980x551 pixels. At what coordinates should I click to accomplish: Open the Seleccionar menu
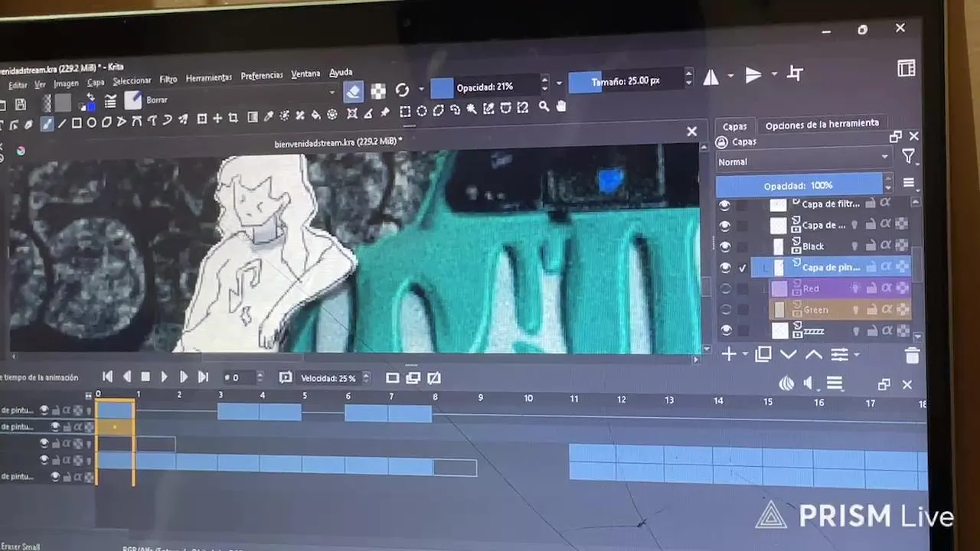(x=132, y=80)
